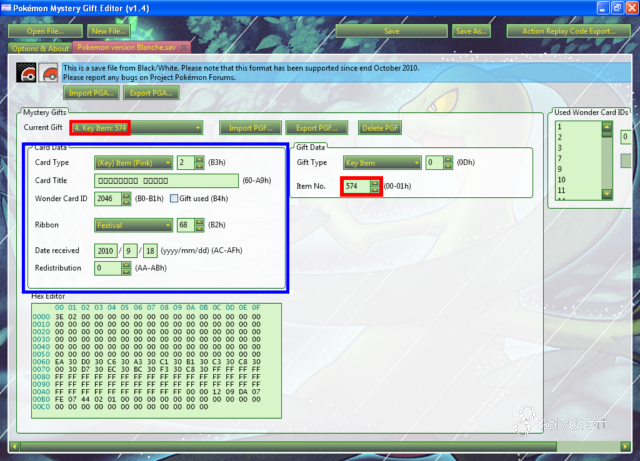Click Used Wonder Card IDs scroll down arrow
Viewport: 640px width, 461px height.
click(x=607, y=194)
